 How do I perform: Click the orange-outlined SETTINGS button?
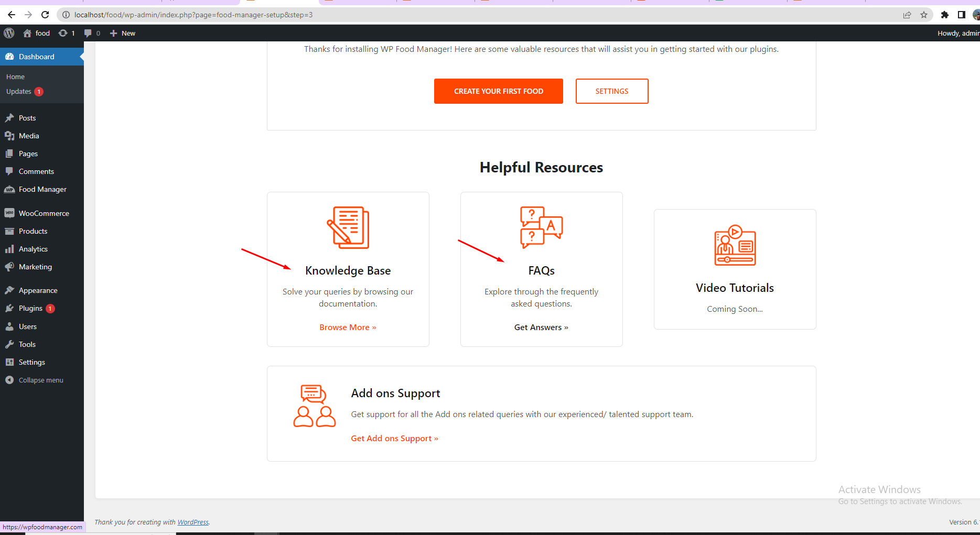(x=612, y=91)
